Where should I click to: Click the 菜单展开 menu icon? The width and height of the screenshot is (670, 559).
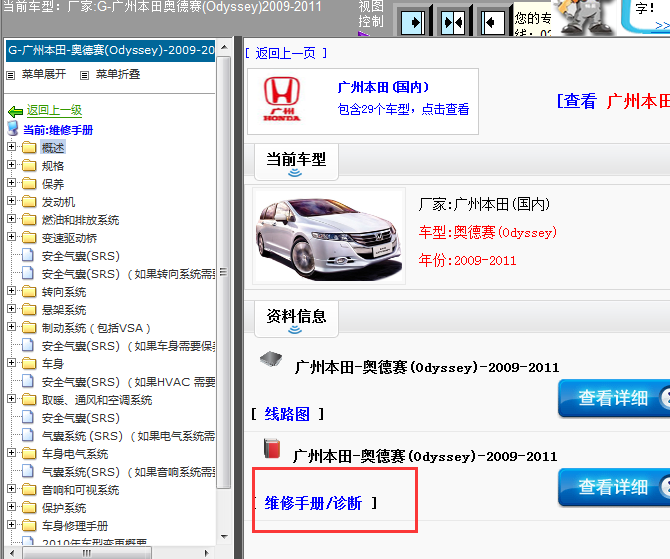coord(11,76)
